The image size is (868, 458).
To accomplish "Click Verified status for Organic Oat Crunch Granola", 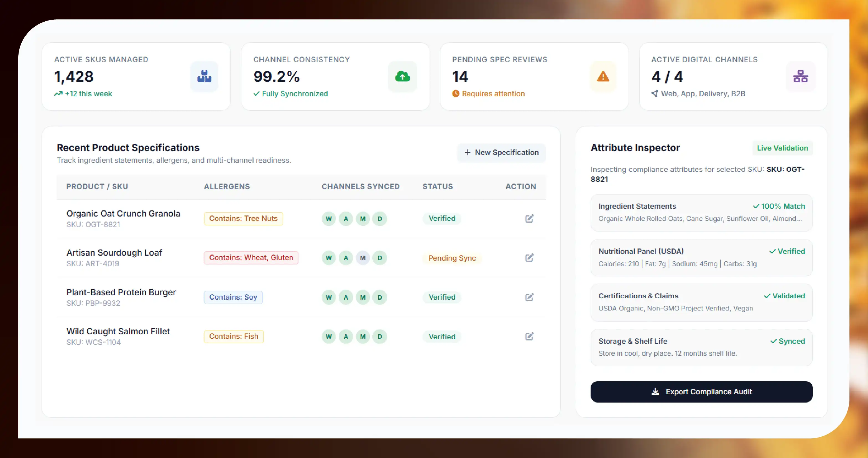I will [x=442, y=218].
